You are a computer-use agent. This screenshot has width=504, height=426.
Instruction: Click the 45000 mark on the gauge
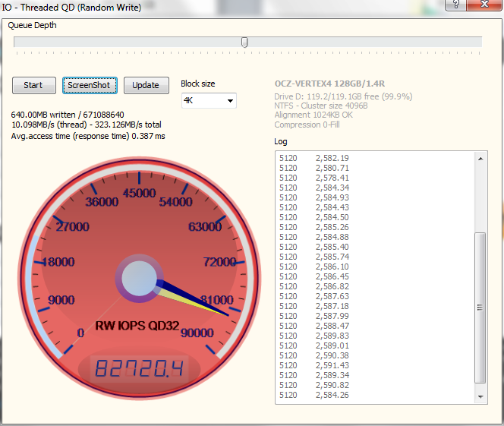[138, 193]
